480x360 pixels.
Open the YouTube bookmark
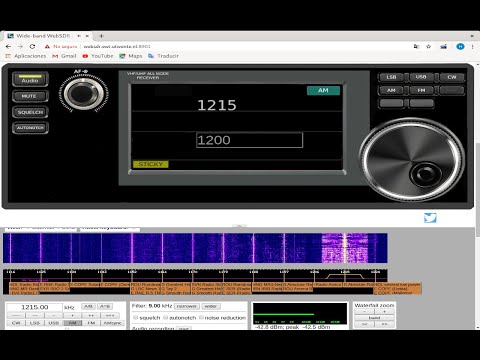[98, 56]
